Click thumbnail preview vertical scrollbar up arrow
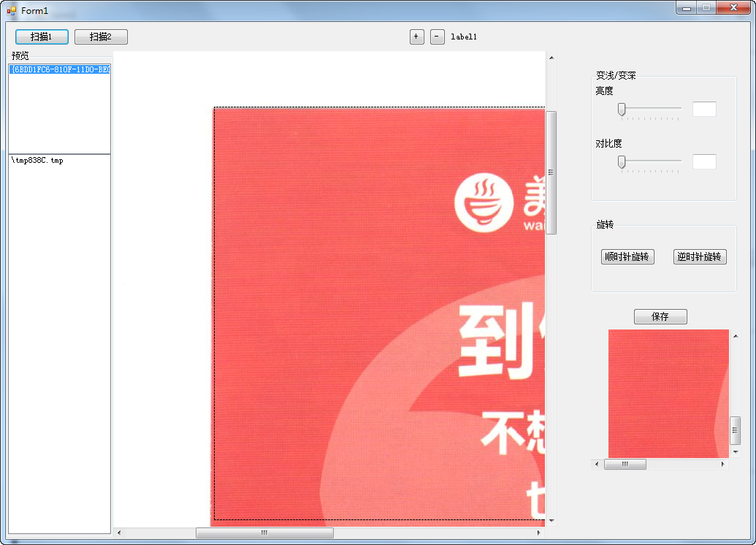756x545 pixels. tap(736, 335)
